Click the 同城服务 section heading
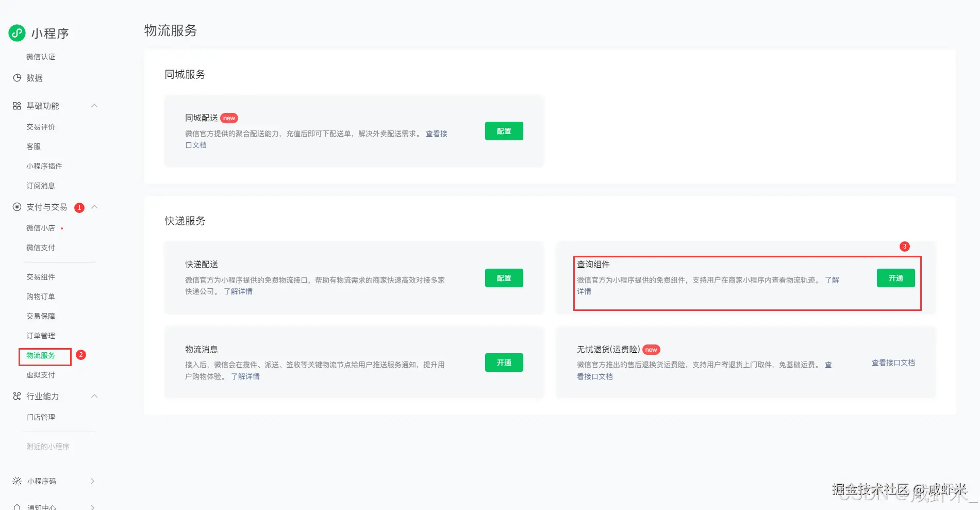 [185, 74]
